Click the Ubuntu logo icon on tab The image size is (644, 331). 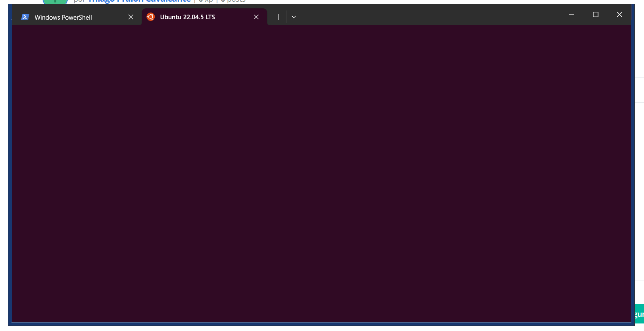point(151,17)
